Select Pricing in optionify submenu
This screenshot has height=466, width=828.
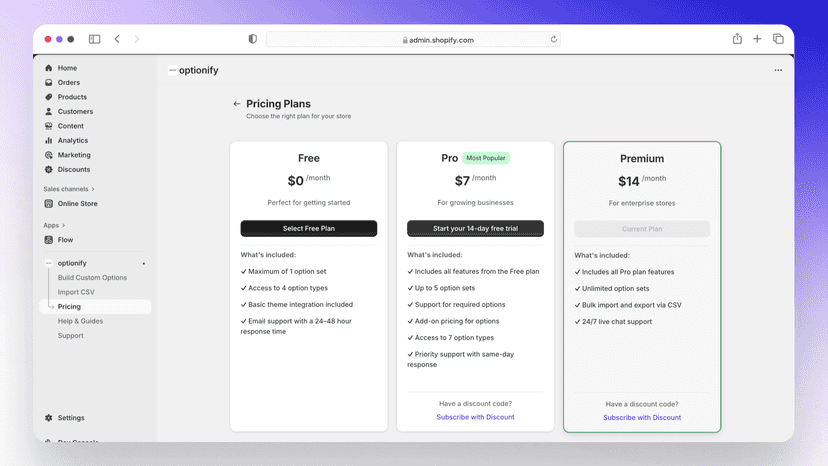[x=95, y=307]
